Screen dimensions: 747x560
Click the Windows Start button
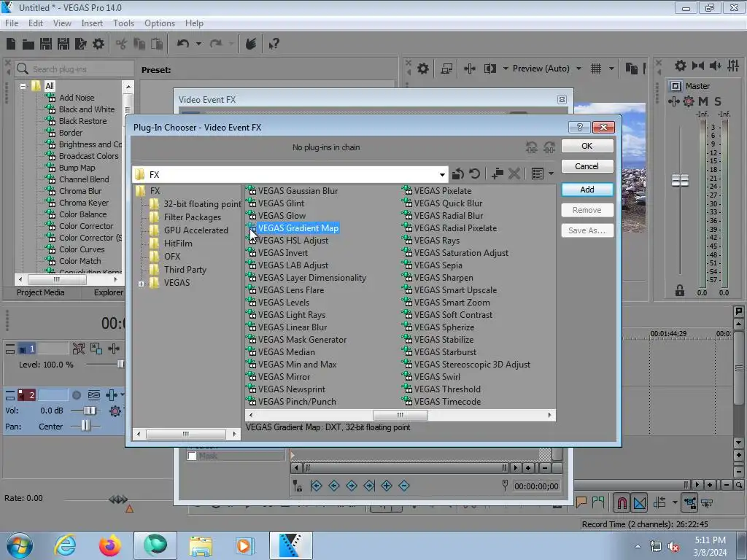[20, 545]
